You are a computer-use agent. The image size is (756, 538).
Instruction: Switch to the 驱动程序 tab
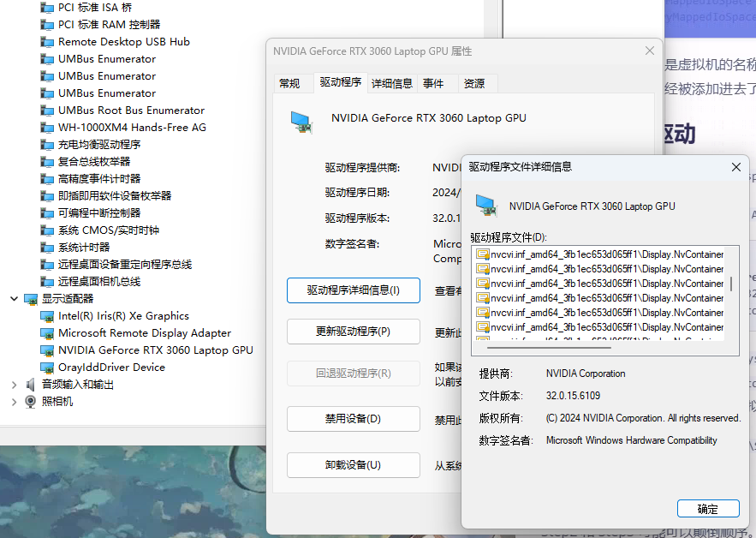click(x=341, y=82)
